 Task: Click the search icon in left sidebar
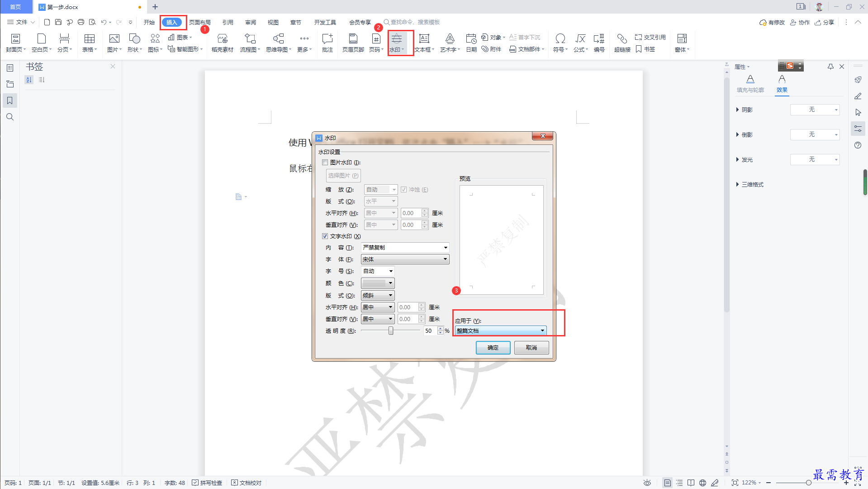click(10, 117)
